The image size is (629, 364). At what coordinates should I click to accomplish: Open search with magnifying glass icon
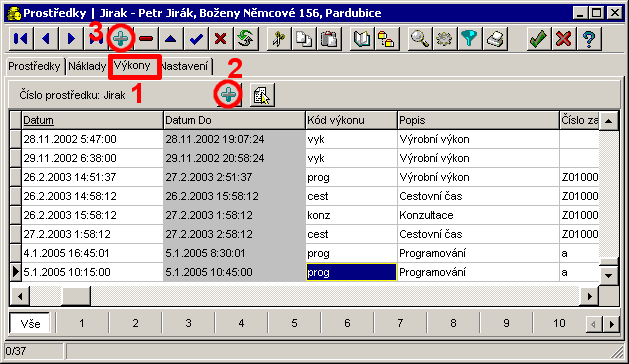tap(420, 39)
